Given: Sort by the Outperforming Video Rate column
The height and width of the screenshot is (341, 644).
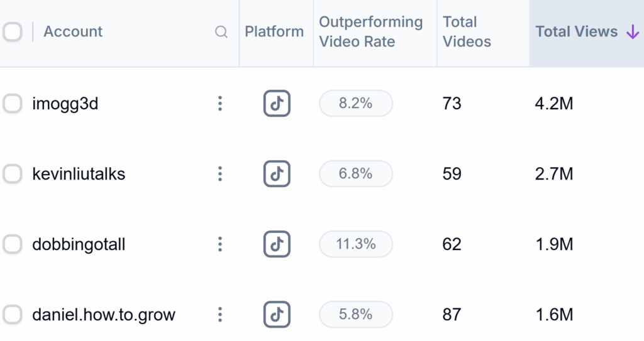Looking at the screenshot, I should pyautogui.click(x=370, y=32).
